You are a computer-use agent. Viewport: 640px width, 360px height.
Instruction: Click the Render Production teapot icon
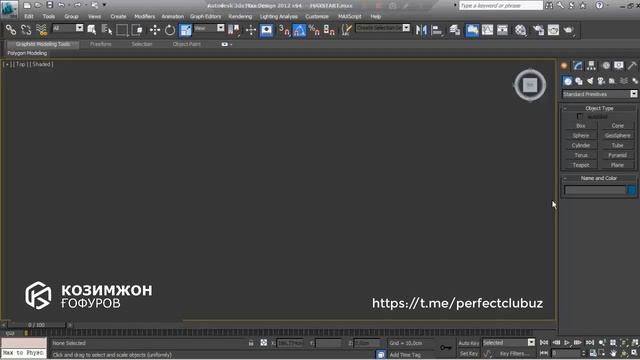(569, 30)
